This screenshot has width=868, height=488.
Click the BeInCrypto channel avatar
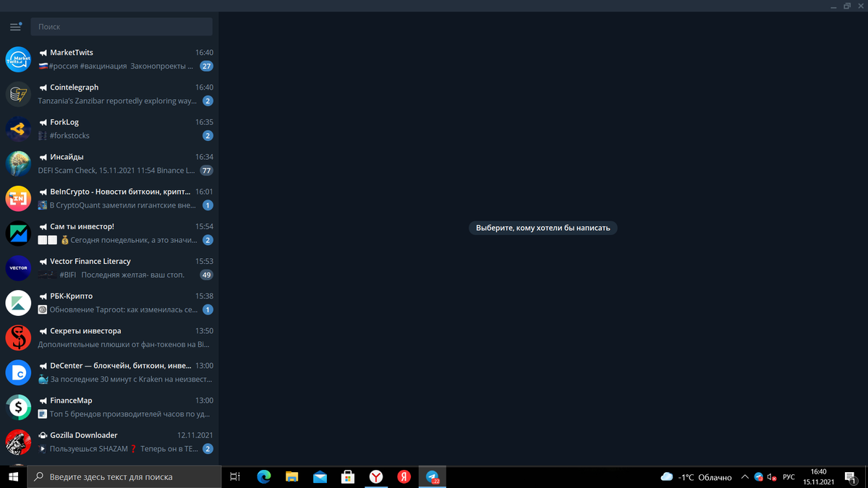pyautogui.click(x=19, y=198)
